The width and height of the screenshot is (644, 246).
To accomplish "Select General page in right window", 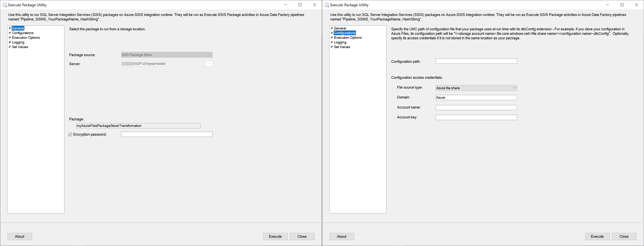I will [x=340, y=28].
